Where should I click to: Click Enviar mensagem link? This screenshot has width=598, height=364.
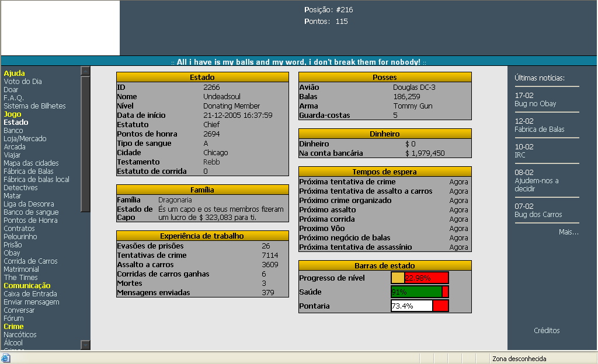pyautogui.click(x=32, y=302)
